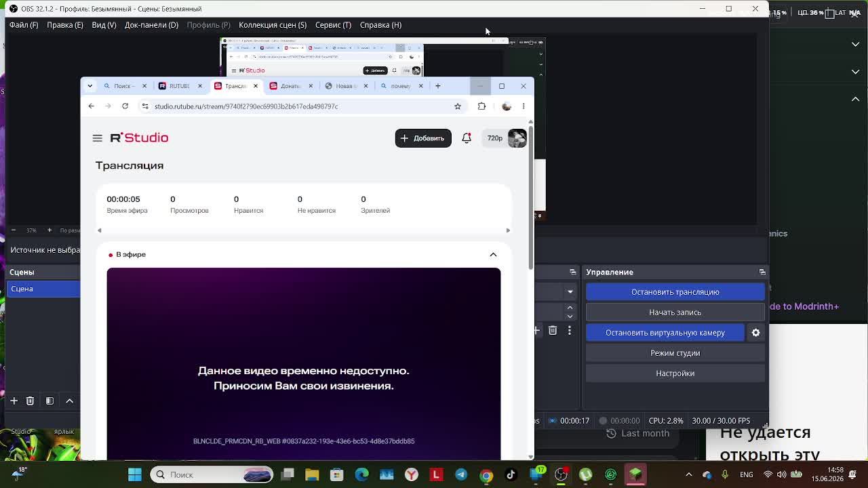Image resolution: width=868 pixels, height=488 pixels.
Task: Open a new browser tab
Action: pyautogui.click(x=437, y=86)
